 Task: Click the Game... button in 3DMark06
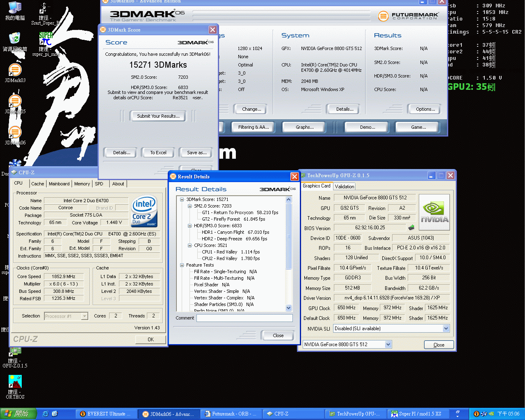418,127
